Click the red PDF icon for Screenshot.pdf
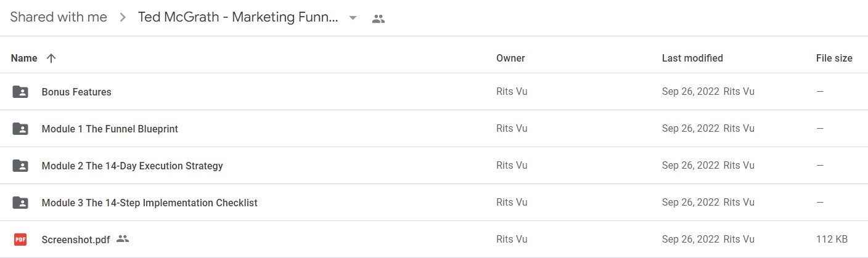Viewport: 868px width, 258px height. (20, 240)
